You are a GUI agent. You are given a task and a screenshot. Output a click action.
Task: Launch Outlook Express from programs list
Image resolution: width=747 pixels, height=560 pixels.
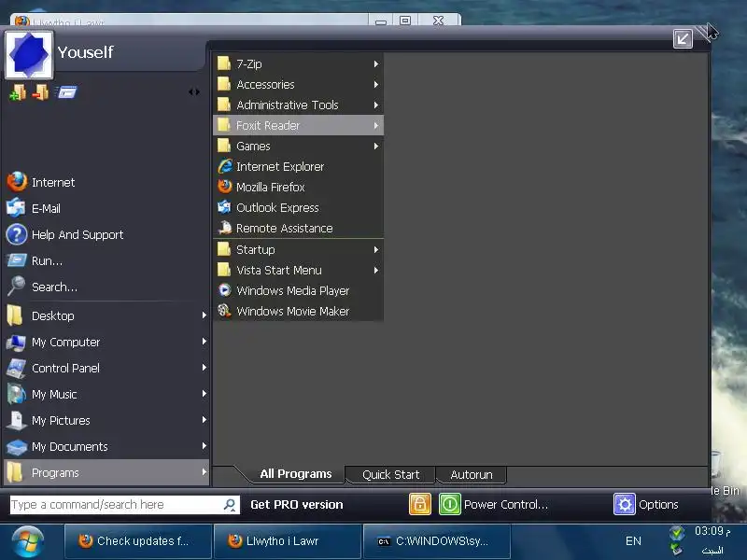(x=298, y=207)
